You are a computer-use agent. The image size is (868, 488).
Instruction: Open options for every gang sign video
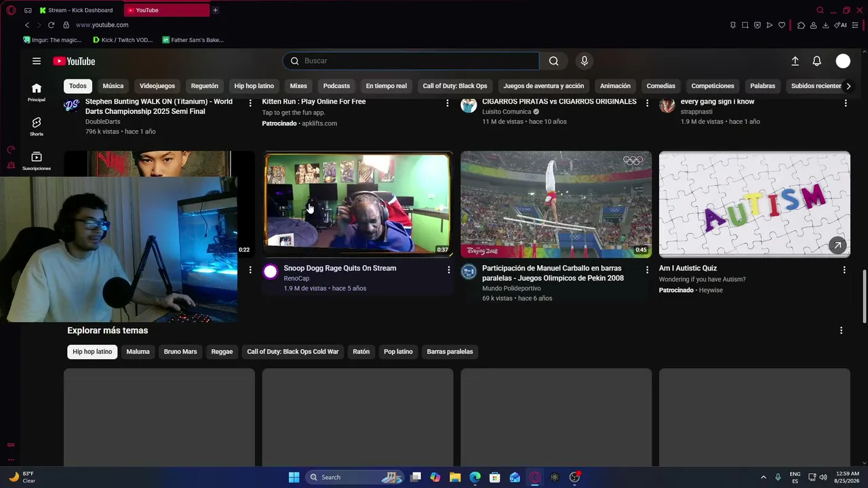tap(846, 103)
